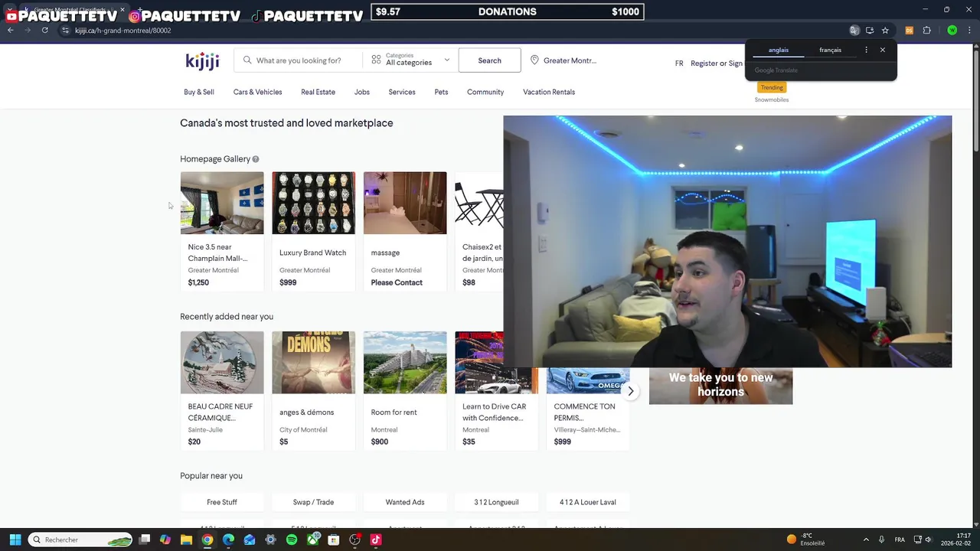Click the location pin icon
Screen dimensions: 980x551
534,60
